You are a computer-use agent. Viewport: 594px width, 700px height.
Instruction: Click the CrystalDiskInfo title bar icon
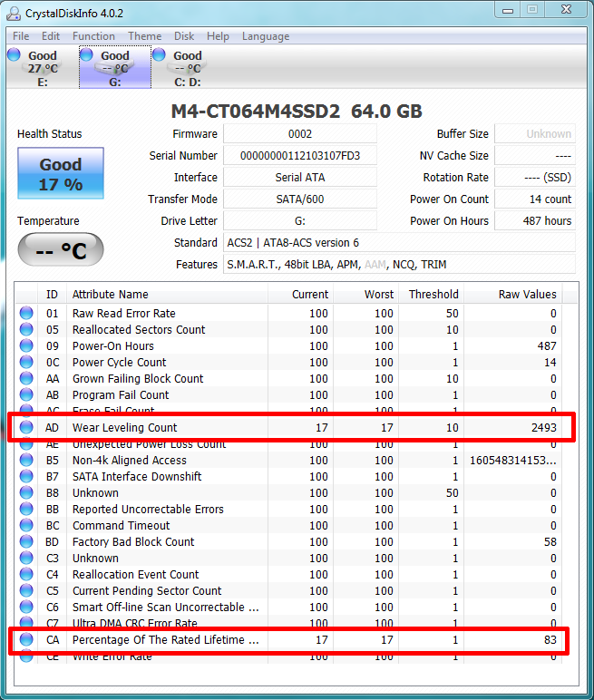[14, 13]
